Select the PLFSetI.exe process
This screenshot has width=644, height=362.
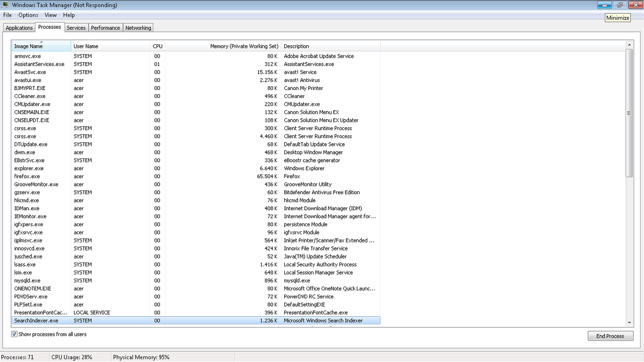pyautogui.click(x=196, y=305)
